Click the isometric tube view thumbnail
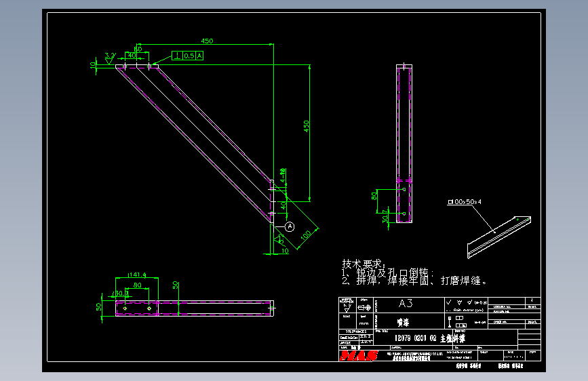 498,237
